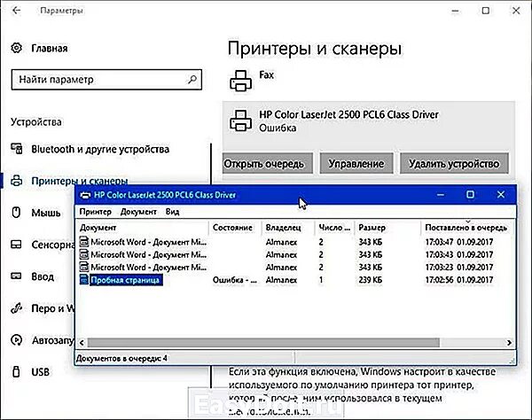Viewport: 532px width, 420px height.
Task: Sort by Поставлено в очередь column header
Action: (x=467, y=228)
